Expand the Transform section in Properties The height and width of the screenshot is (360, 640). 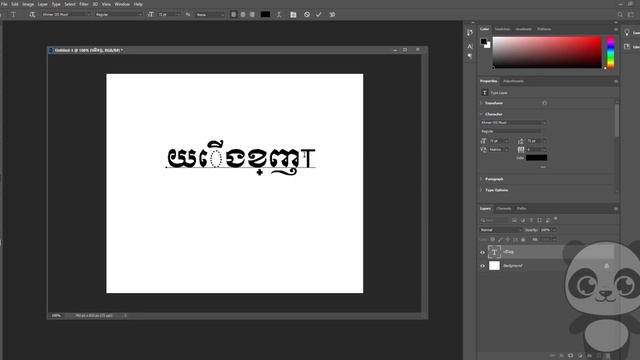point(482,103)
